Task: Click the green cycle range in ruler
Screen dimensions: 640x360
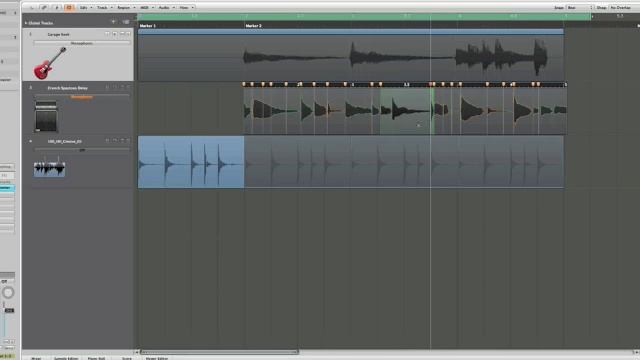Action: (x=364, y=16)
